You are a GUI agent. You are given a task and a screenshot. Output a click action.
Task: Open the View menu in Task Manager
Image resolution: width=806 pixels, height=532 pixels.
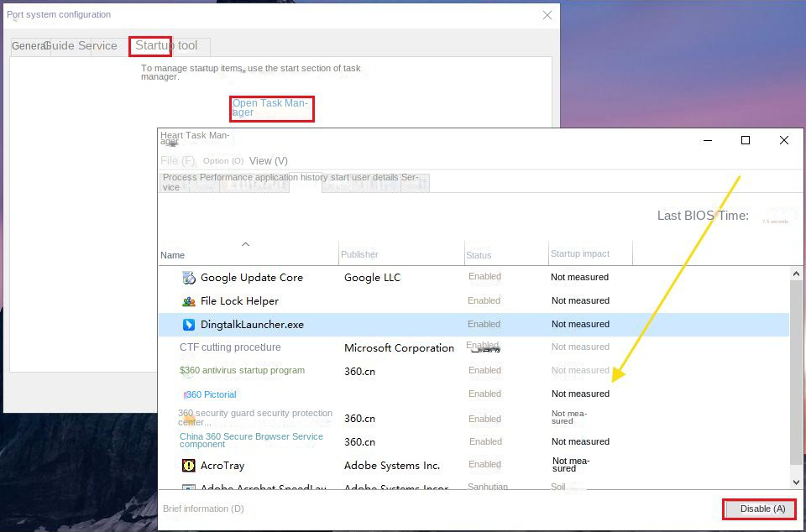point(268,161)
